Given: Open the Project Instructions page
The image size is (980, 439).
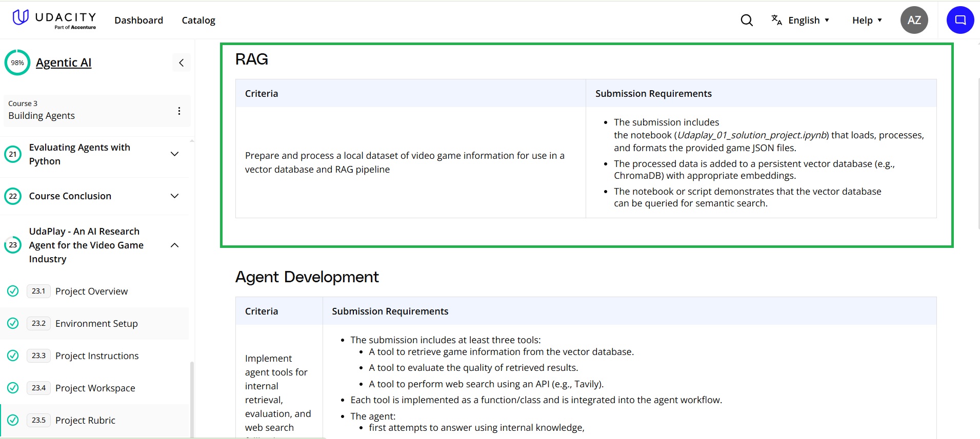Looking at the screenshot, I should point(97,356).
